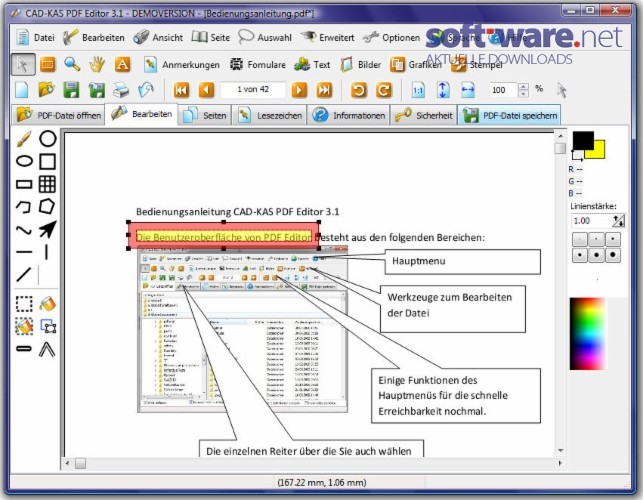Click the page number field '1 von 42'
The height and width of the screenshot is (500, 643).
click(253, 90)
